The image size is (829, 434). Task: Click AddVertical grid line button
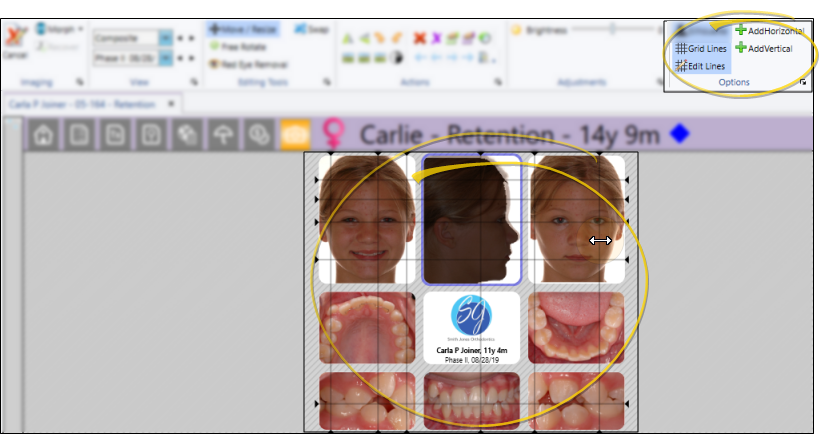[763, 48]
